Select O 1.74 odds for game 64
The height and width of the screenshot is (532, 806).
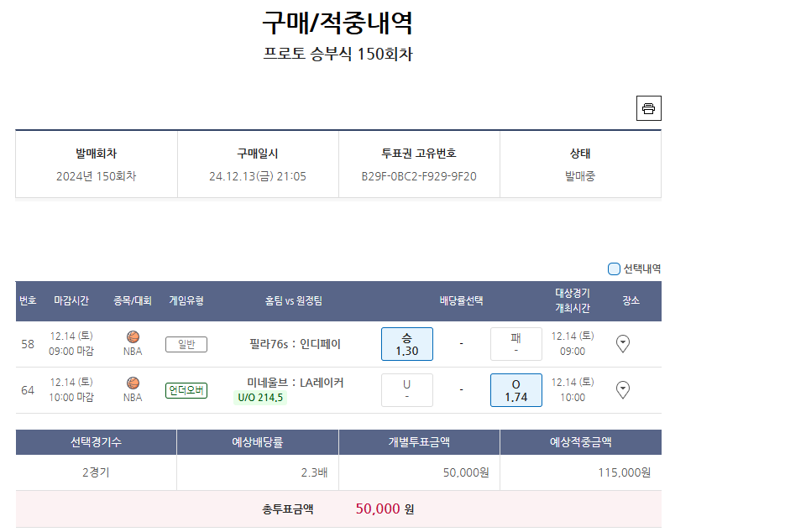coord(516,390)
